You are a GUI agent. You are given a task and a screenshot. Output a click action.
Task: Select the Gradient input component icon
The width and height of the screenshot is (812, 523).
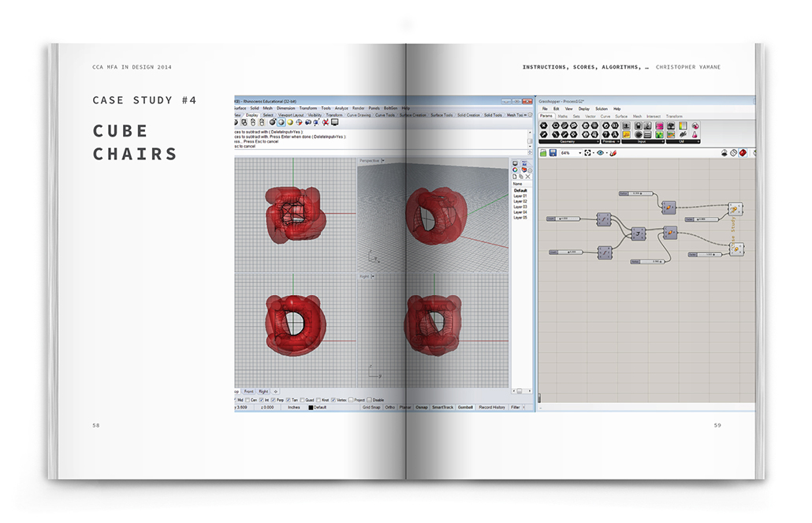click(683, 126)
